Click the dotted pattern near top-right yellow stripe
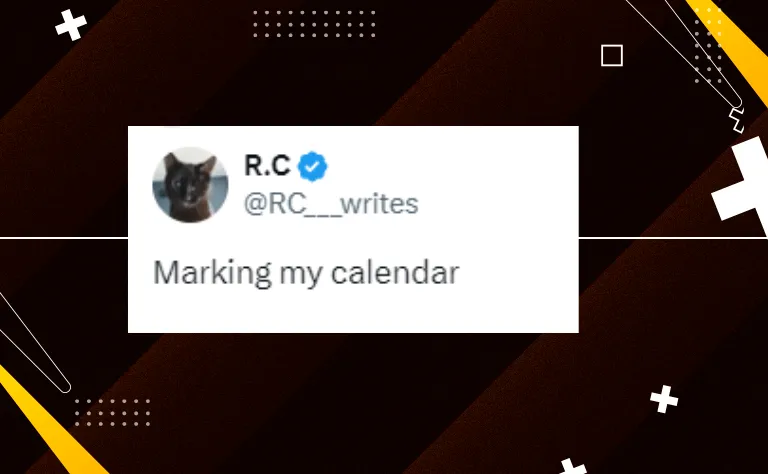Screen dimensions: 768x474 click(709, 45)
